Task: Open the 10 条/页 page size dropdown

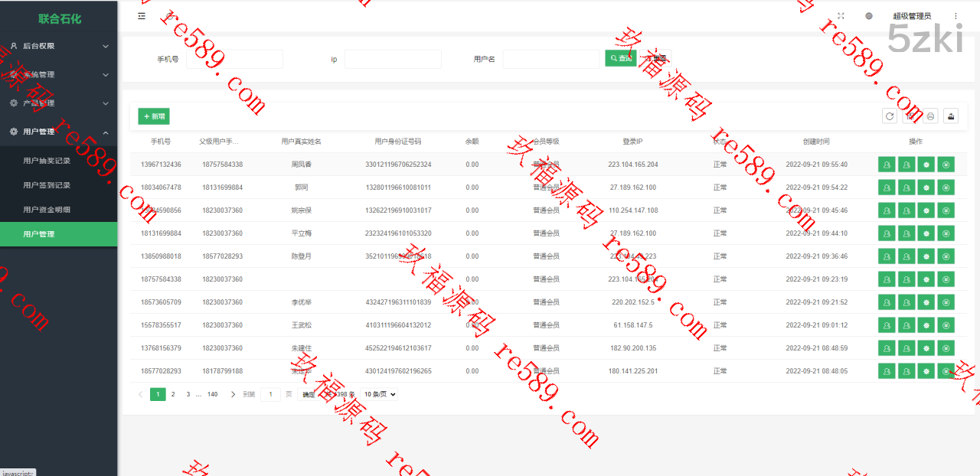Action: click(379, 395)
